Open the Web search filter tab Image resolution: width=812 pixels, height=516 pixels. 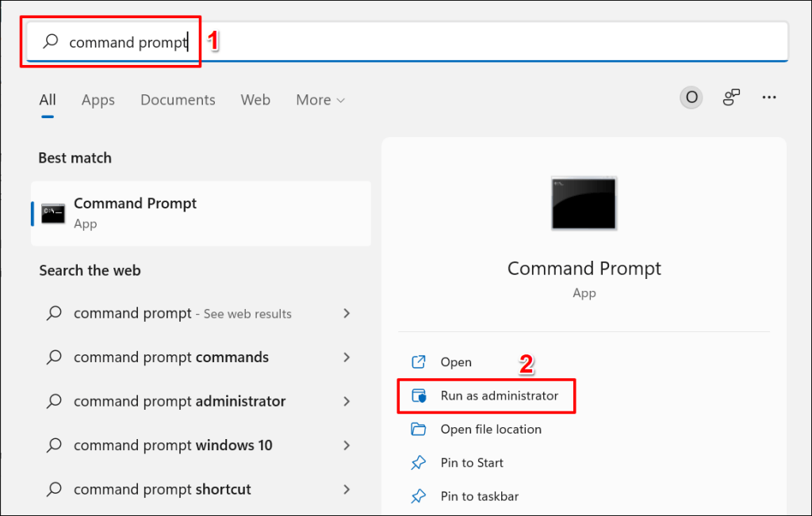click(x=255, y=100)
